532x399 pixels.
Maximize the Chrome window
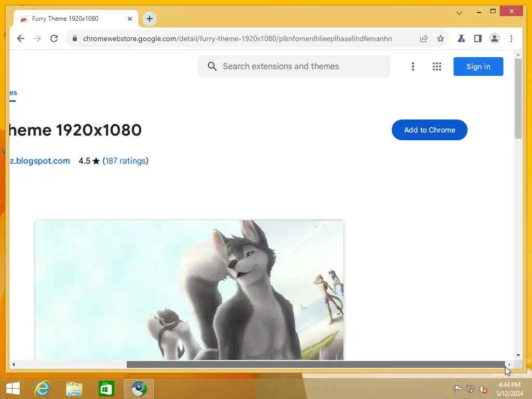(x=493, y=11)
